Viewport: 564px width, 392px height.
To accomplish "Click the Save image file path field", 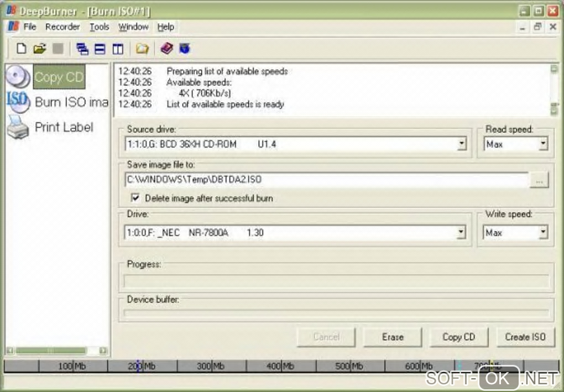I will (327, 180).
